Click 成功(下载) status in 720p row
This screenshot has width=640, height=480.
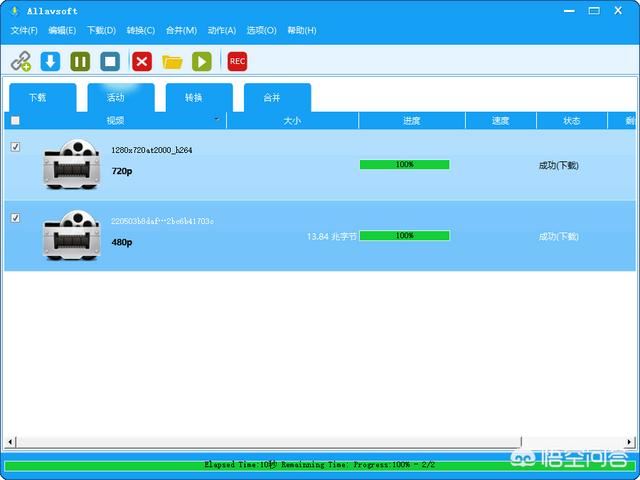pyautogui.click(x=559, y=165)
